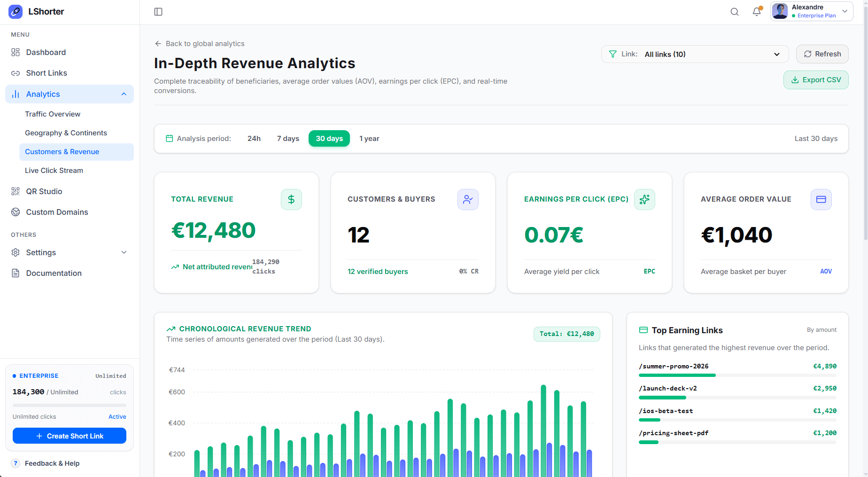This screenshot has width=868, height=477.
Task: Go back to global analytics
Action: point(200,44)
